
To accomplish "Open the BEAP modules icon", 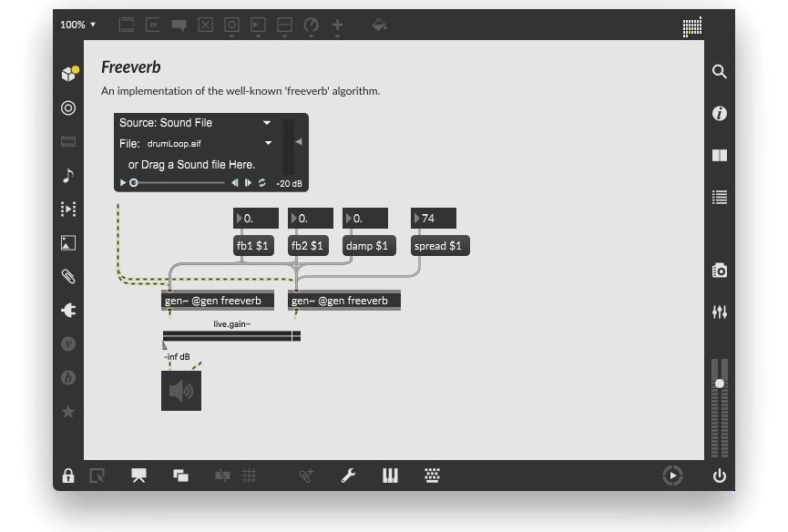I will click(68, 377).
